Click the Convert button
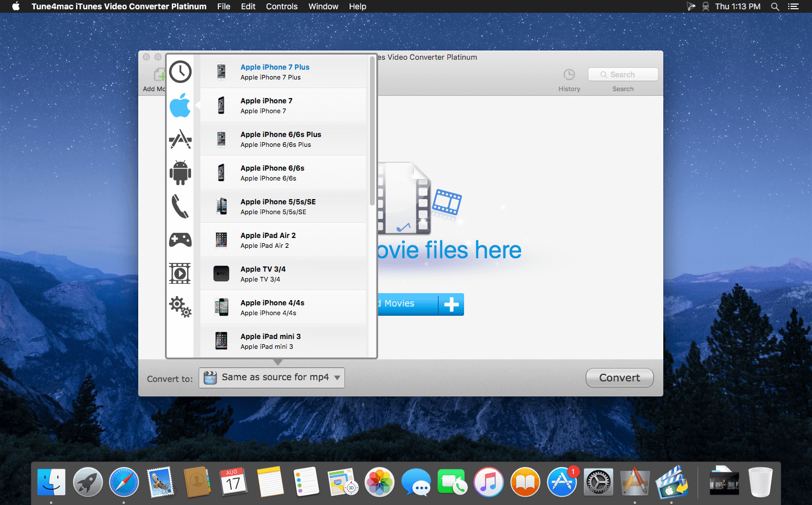This screenshot has height=505, width=812. 619,378
